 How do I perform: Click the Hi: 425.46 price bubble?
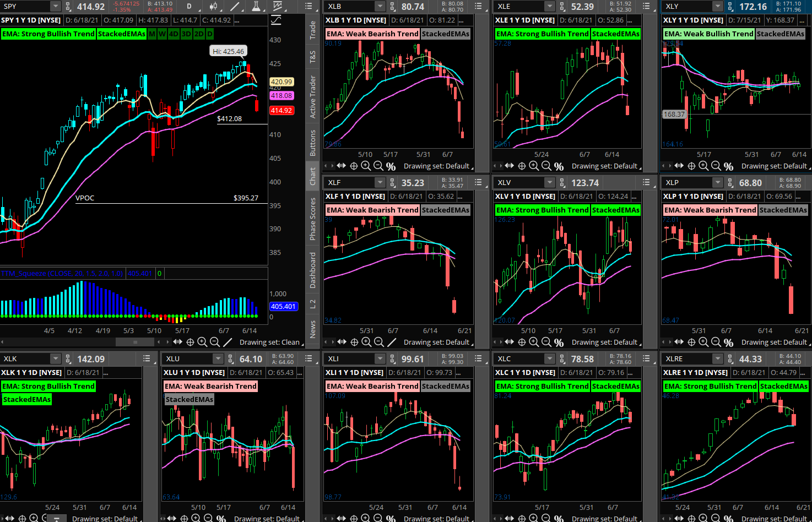(229, 51)
